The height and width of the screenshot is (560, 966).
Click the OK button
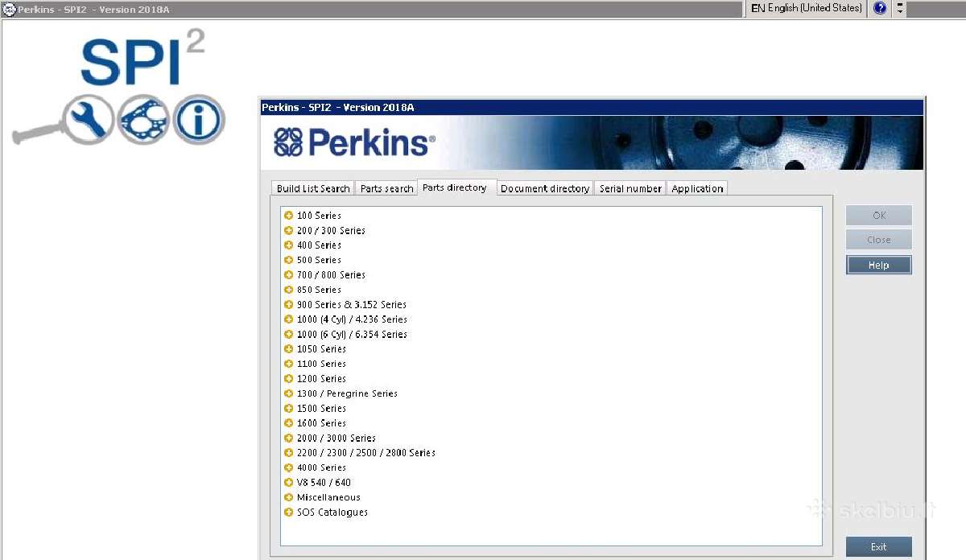[x=879, y=216]
